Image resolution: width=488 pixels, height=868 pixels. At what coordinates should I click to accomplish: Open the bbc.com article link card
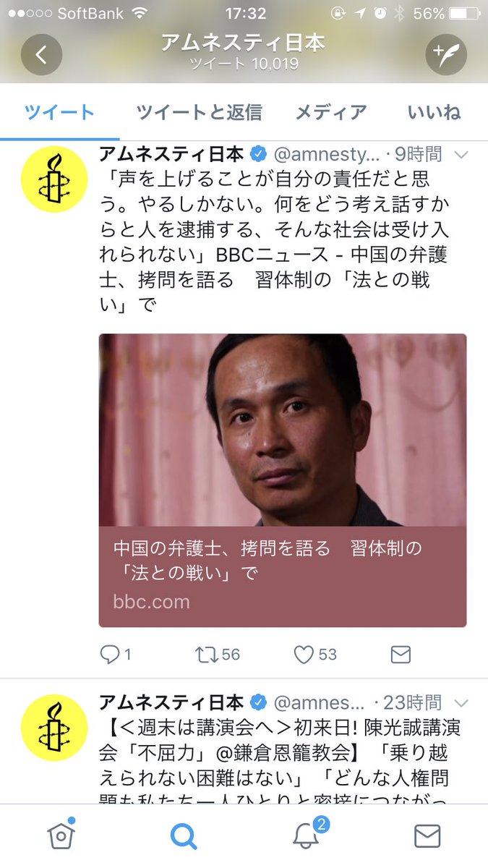pos(283,576)
